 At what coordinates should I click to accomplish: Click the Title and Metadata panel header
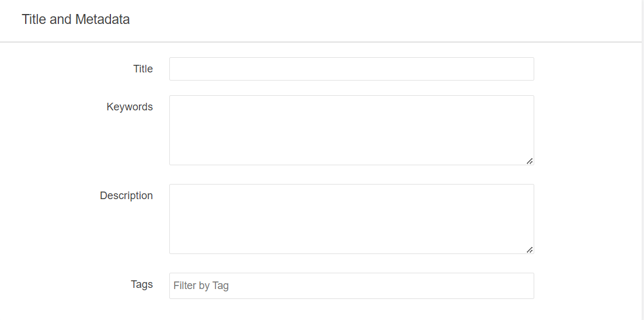[x=321, y=20]
